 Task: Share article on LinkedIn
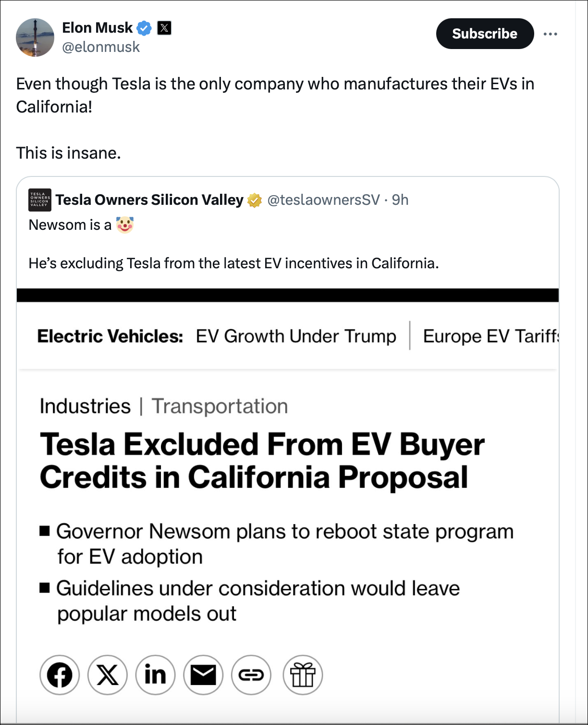pyautogui.click(x=155, y=675)
